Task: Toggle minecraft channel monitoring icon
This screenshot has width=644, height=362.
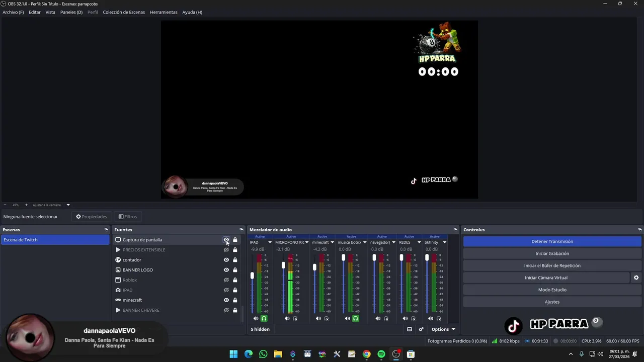Action: pyautogui.click(x=327, y=318)
